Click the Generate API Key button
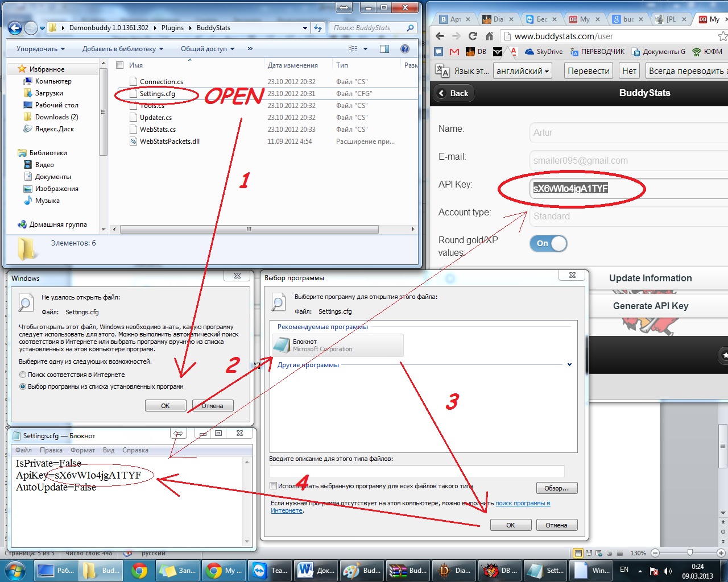728x582 pixels. pyautogui.click(x=651, y=306)
